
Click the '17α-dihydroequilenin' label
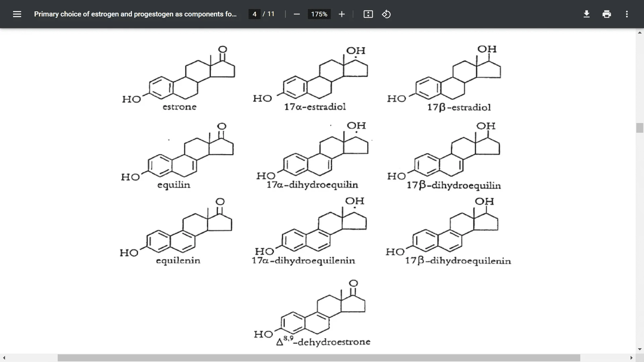[303, 261]
